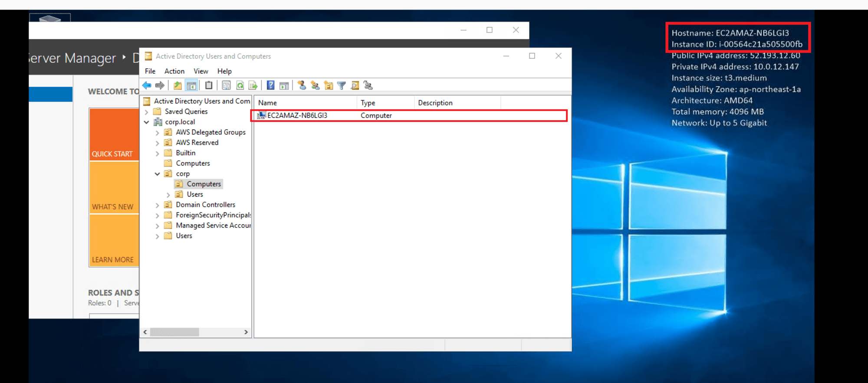
Task: Click the green Refresh toolbar icon
Action: click(240, 85)
